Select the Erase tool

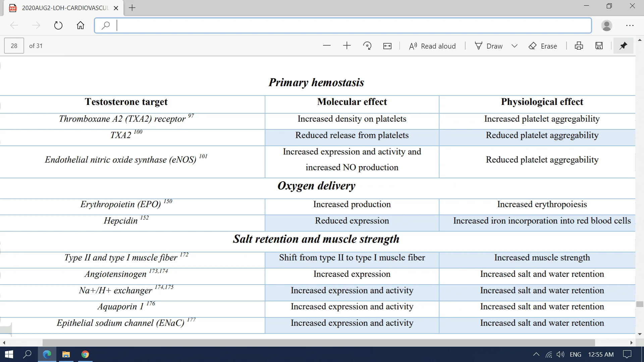[543, 46]
